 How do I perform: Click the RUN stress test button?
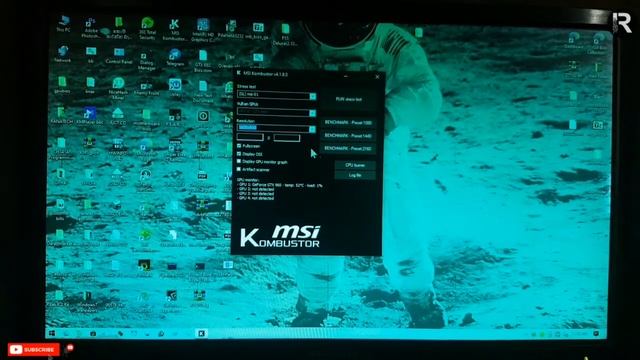348,99
